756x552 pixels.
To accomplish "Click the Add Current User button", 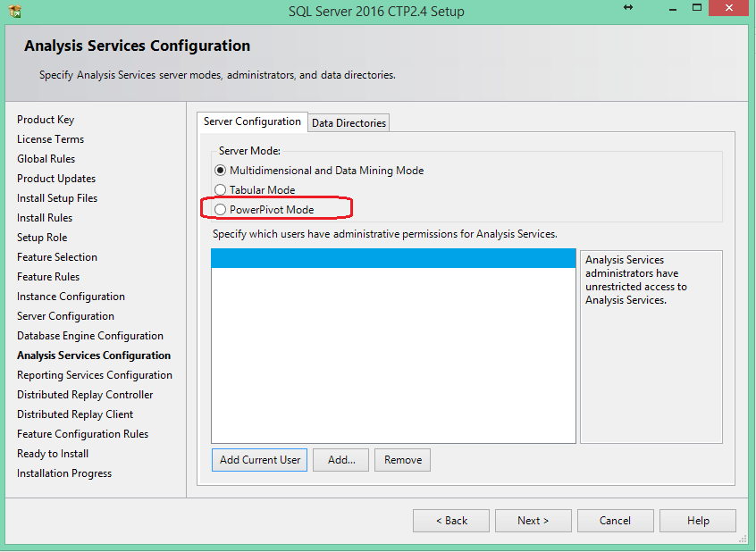I will pos(259,460).
